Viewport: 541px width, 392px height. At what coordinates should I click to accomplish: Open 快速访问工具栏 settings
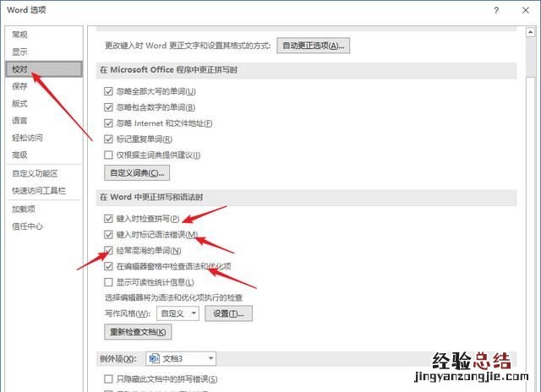(39, 191)
